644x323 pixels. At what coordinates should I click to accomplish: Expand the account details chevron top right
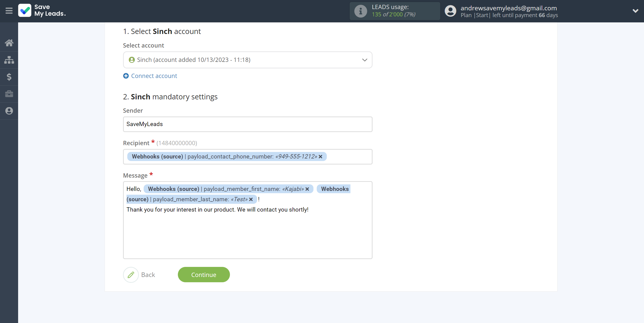pos(635,11)
